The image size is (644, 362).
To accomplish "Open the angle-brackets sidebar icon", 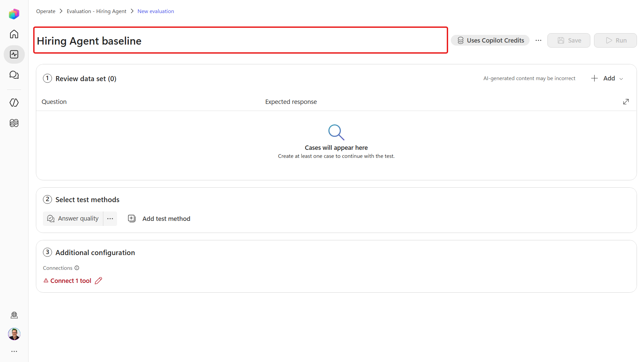I will [14, 103].
